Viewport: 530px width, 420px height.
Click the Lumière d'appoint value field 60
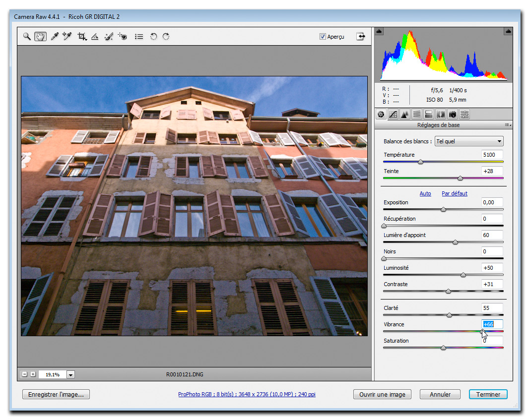[492, 235]
